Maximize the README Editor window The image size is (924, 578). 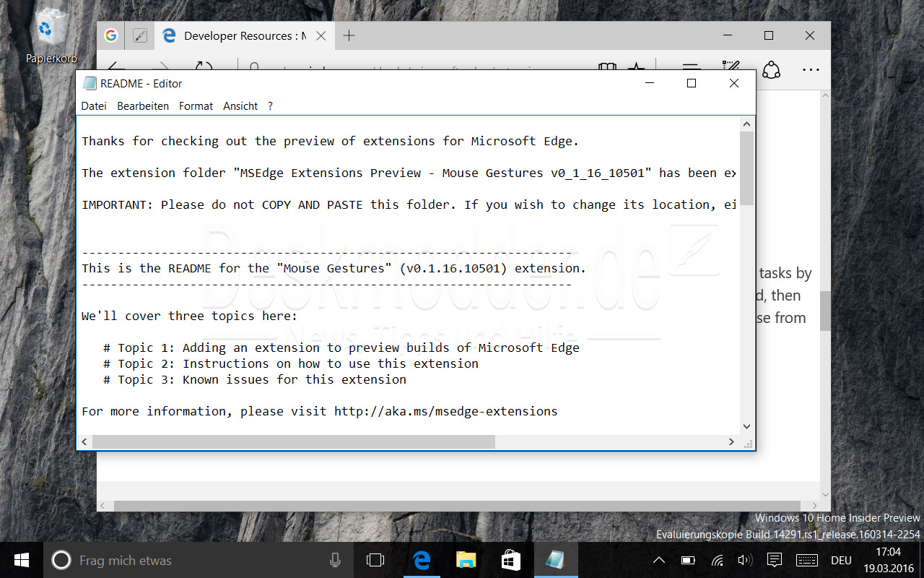[x=691, y=83]
